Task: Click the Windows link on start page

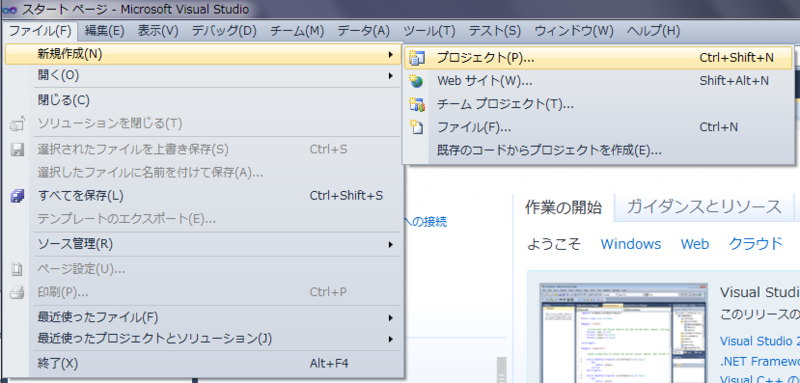Action: point(631,244)
